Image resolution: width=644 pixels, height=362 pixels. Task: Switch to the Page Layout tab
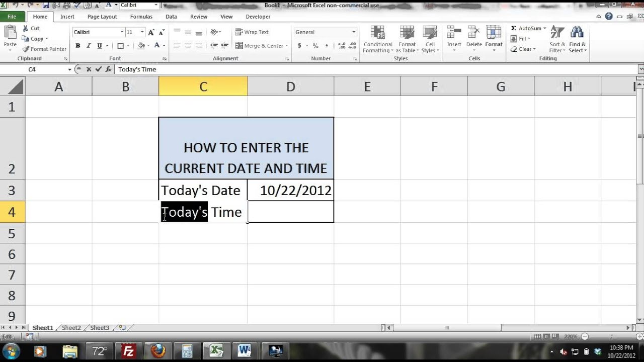pos(102,17)
